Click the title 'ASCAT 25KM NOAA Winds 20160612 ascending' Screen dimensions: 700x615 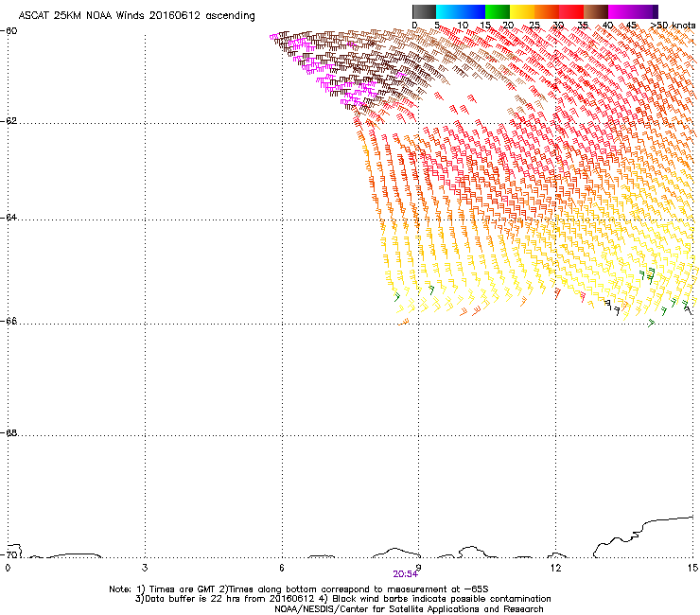136,16
